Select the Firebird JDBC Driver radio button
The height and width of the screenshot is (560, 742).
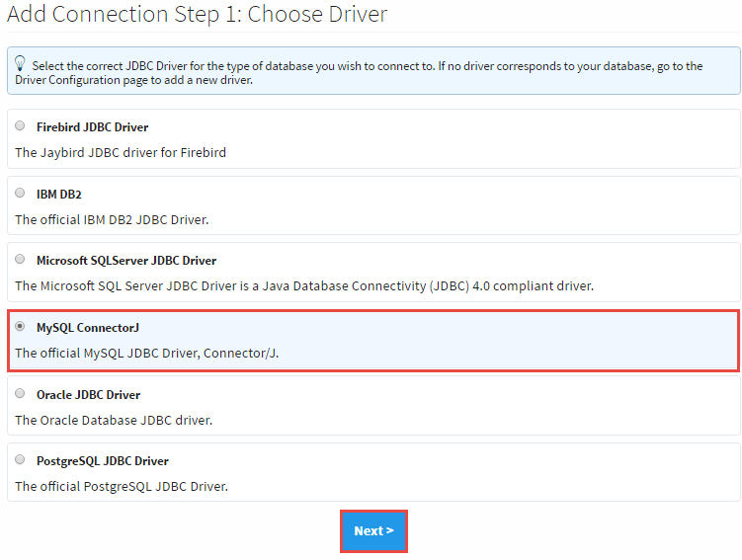click(21, 126)
